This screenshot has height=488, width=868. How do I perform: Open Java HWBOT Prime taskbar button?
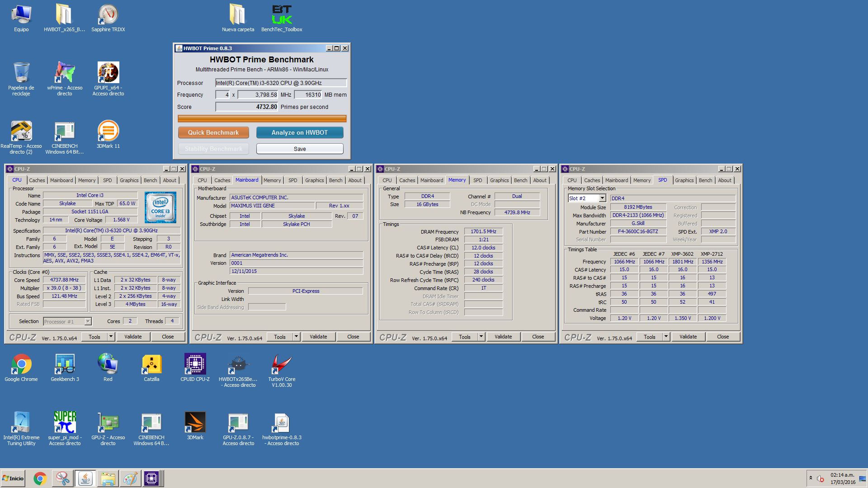pos(85,479)
